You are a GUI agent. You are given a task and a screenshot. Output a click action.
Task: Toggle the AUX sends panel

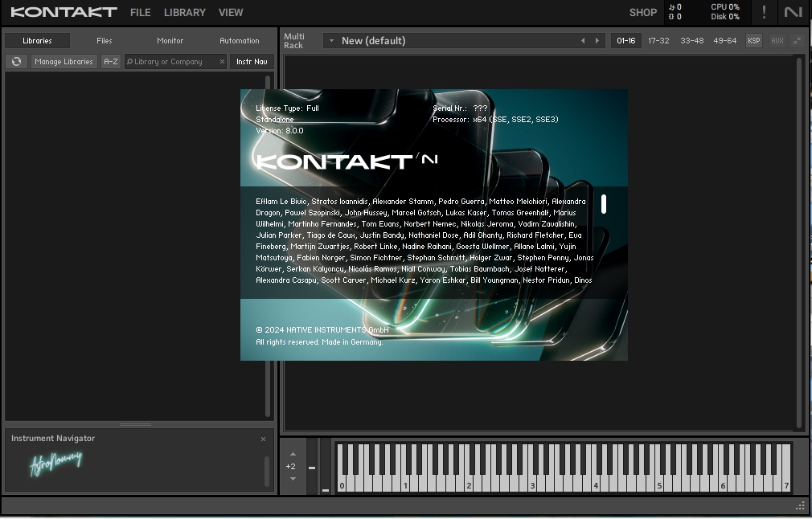[x=777, y=41]
